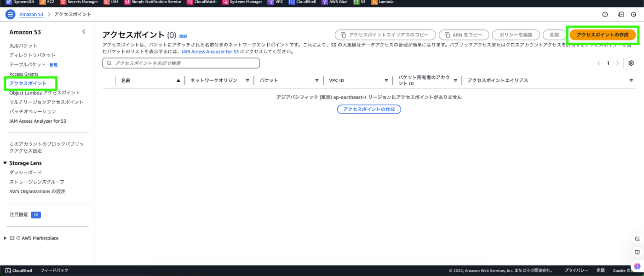Open Secrets Manager shortcut icon
This screenshot has width=644, height=276.
(63, 2)
